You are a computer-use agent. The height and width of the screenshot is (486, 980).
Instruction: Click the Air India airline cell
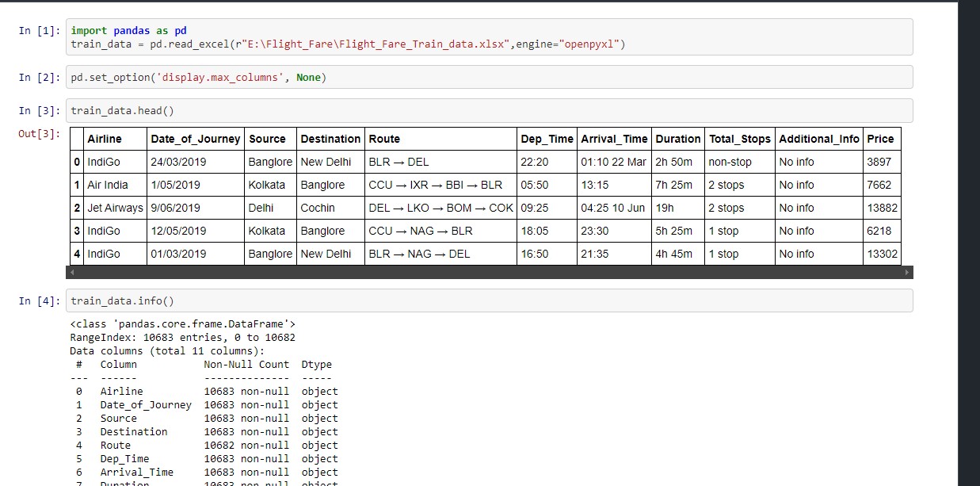click(x=115, y=185)
